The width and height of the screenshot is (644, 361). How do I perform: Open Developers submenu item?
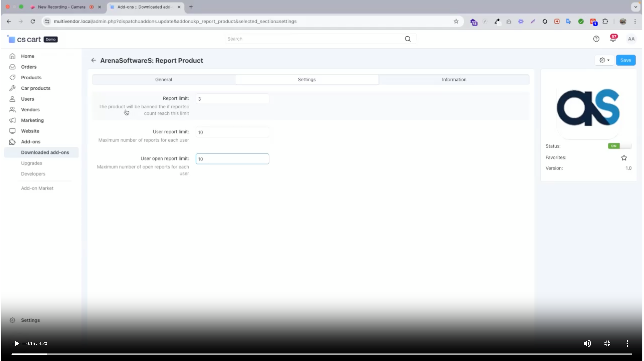tap(33, 174)
